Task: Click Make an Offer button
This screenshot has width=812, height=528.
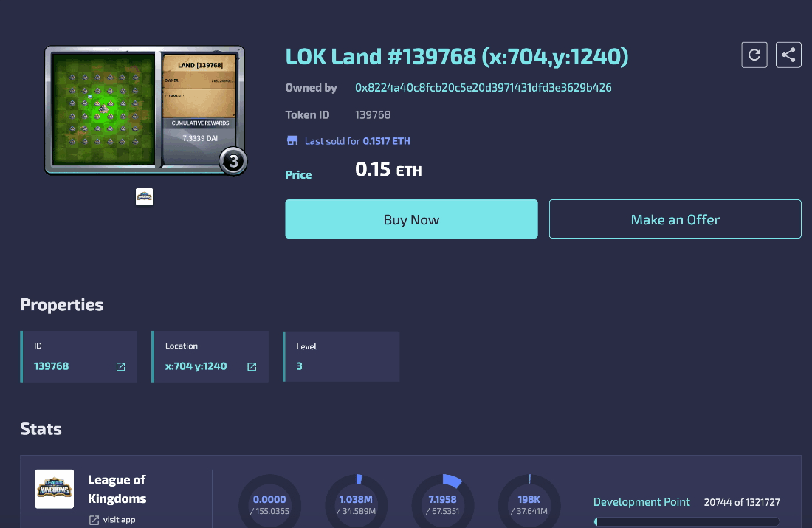Action: 675,219
